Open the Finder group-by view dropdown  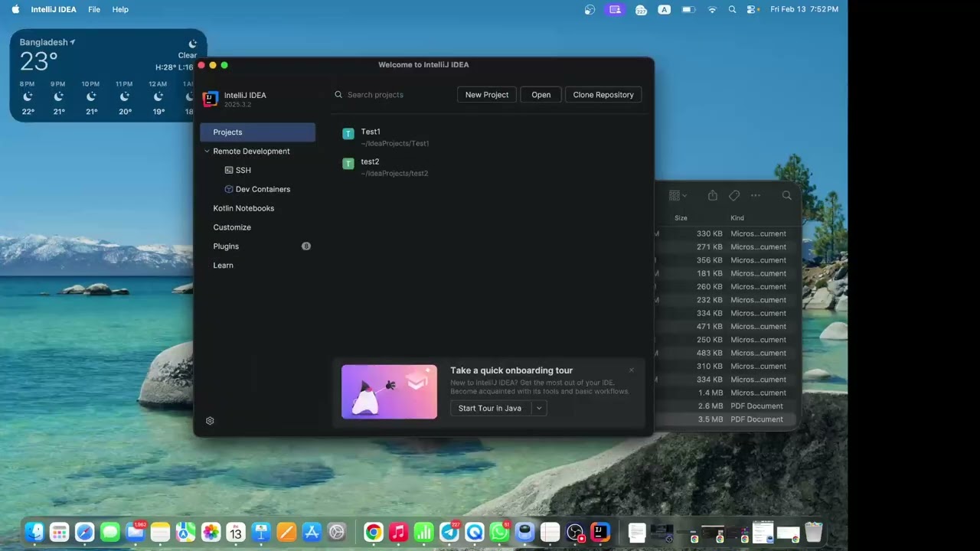pyautogui.click(x=678, y=195)
